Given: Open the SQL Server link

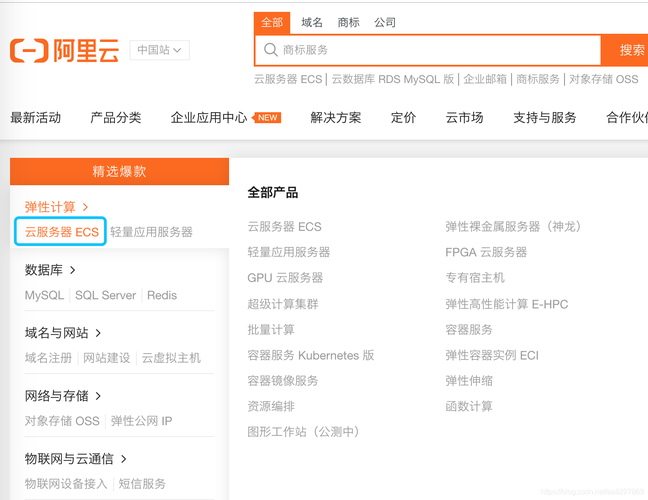Looking at the screenshot, I should pyautogui.click(x=105, y=295).
